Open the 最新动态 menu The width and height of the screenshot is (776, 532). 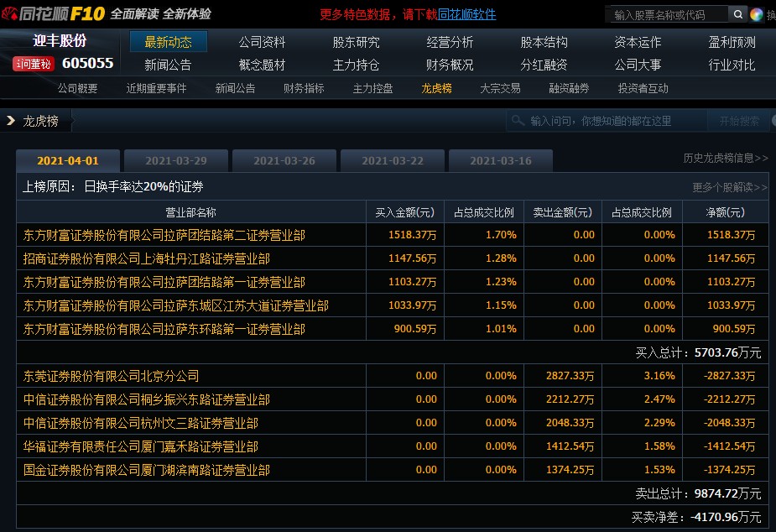(x=169, y=42)
